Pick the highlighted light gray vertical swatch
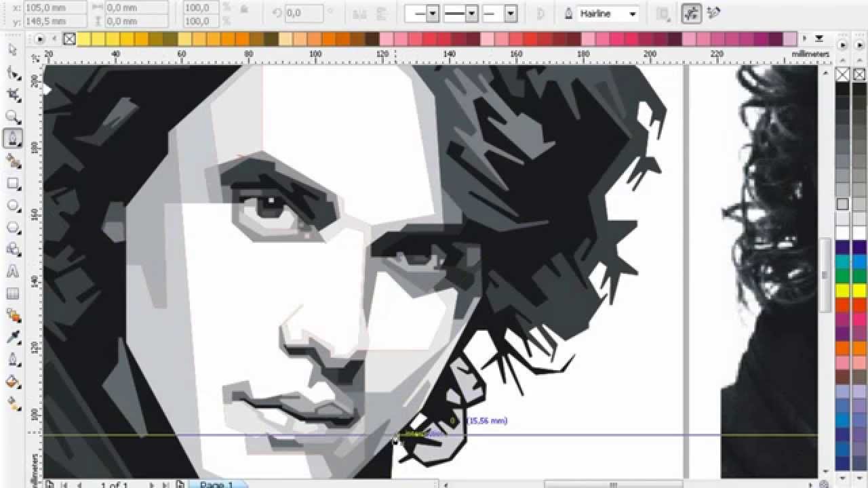Screen dimensions: 868x488 tap(842, 204)
